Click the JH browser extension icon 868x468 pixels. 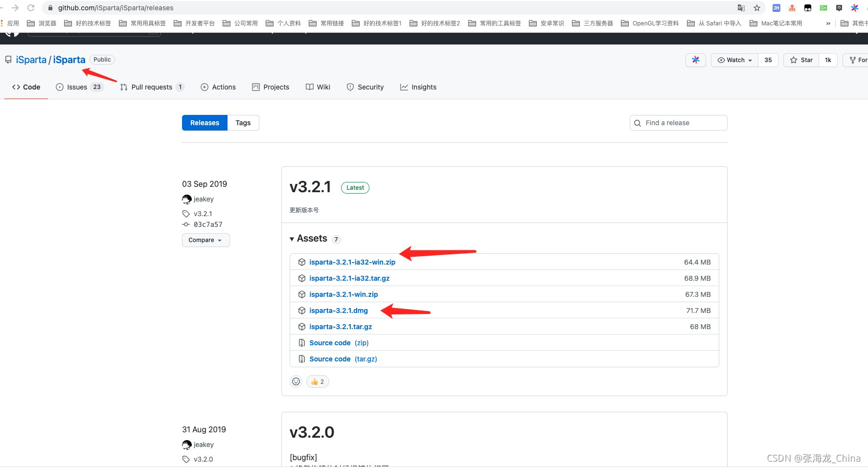tap(777, 8)
